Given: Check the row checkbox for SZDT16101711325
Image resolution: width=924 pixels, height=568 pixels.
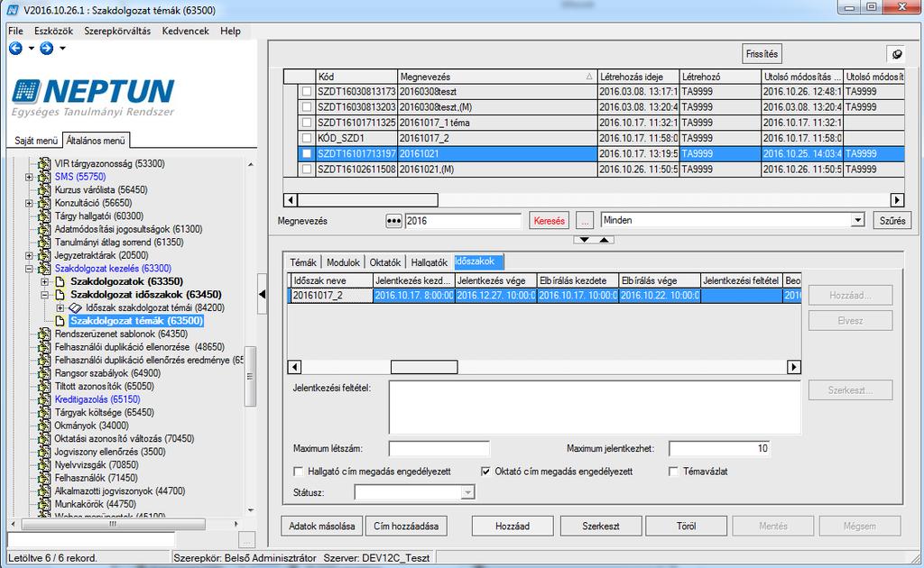Looking at the screenshot, I should coord(307,123).
